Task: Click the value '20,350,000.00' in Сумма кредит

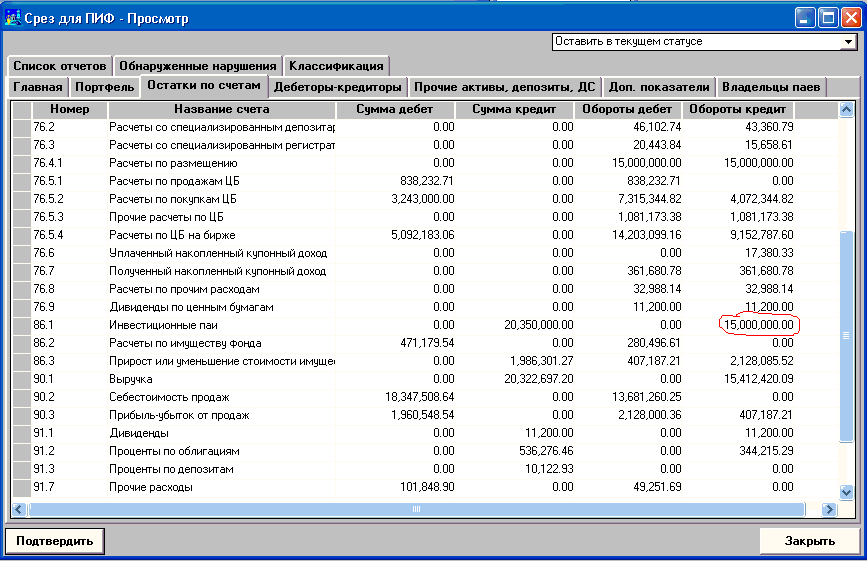Action: click(539, 325)
